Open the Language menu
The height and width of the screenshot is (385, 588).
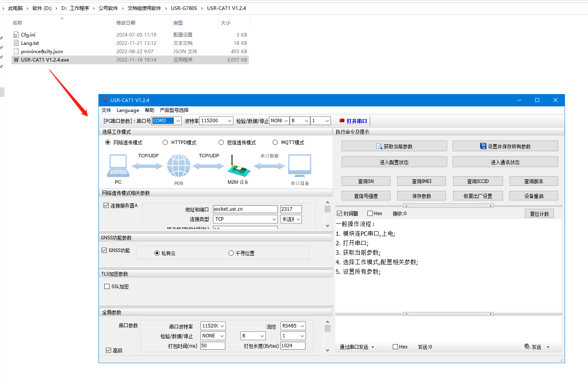click(x=128, y=110)
